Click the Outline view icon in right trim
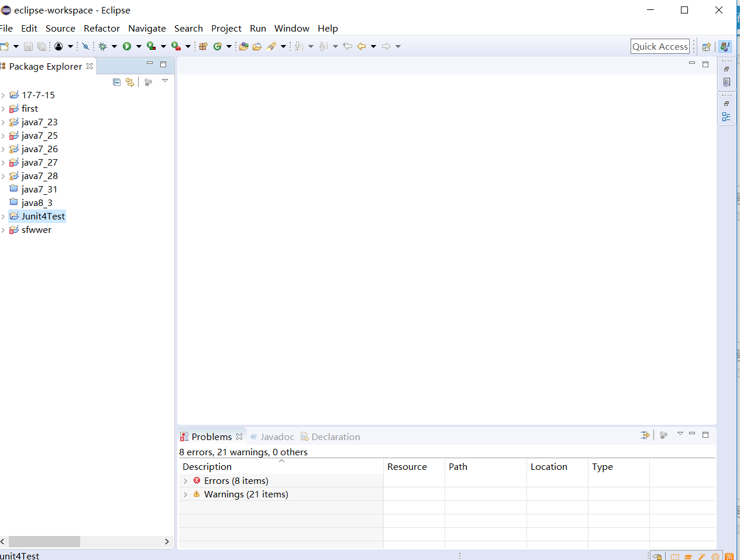The height and width of the screenshot is (560, 740). pyautogui.click(x=727, y=117)
